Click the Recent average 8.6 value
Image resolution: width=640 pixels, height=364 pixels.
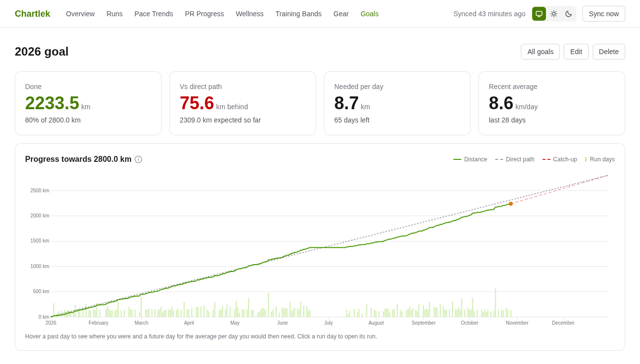tap(501, 103)
